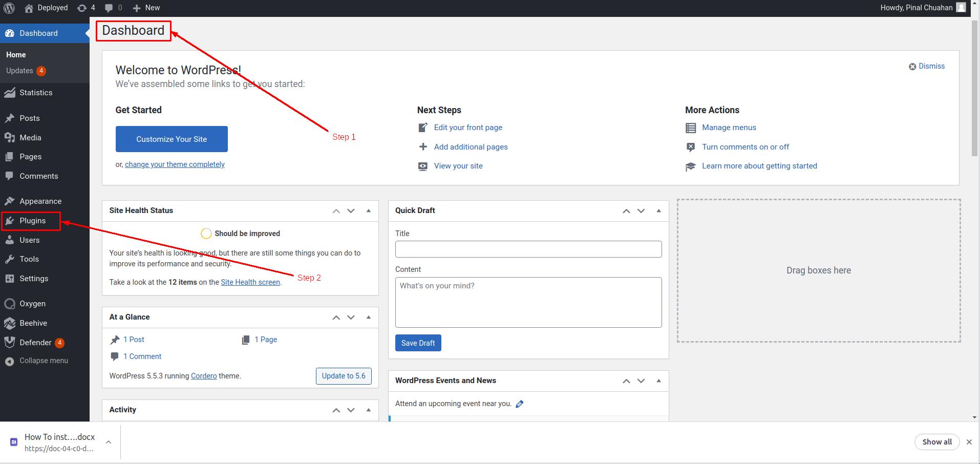Open the Media library menu
Viewport: 980px width, 464px height.
pyautogui.click(x=45, y=138)
